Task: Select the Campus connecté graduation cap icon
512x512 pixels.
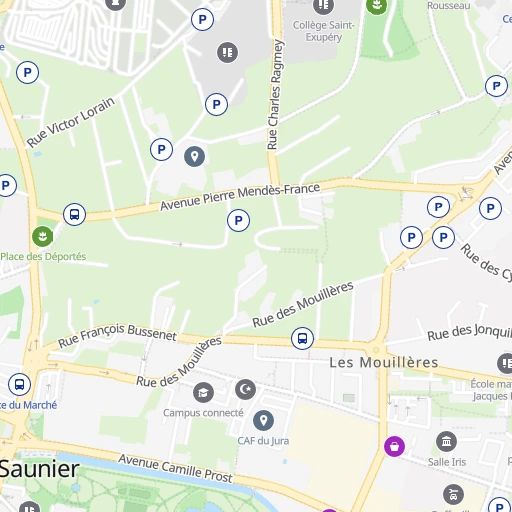Action: [203, 393]
